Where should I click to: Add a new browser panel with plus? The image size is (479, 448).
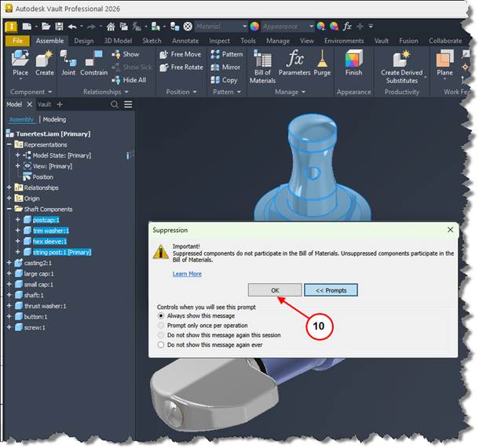(60, 104)
